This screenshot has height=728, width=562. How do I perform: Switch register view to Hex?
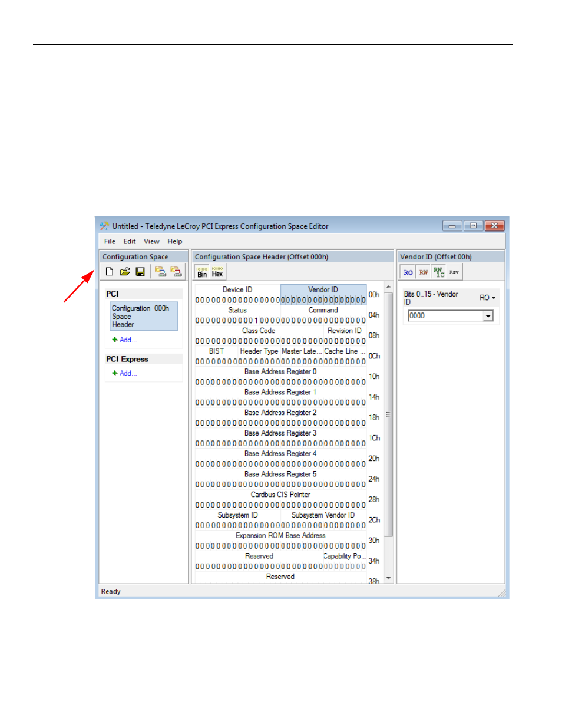(217, 272)
